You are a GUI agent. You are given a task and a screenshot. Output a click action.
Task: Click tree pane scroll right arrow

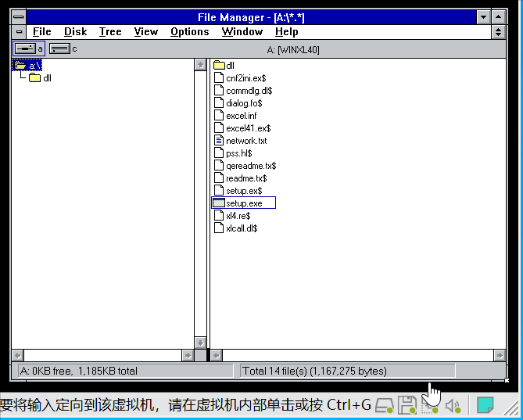click(188, 356)
